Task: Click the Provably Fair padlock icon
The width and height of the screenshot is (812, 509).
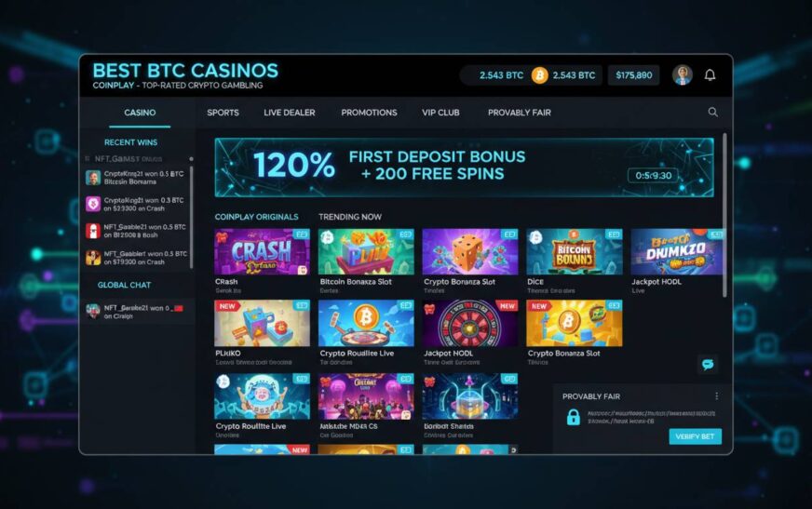Action: pyautogui.click(x=573, y=417)
